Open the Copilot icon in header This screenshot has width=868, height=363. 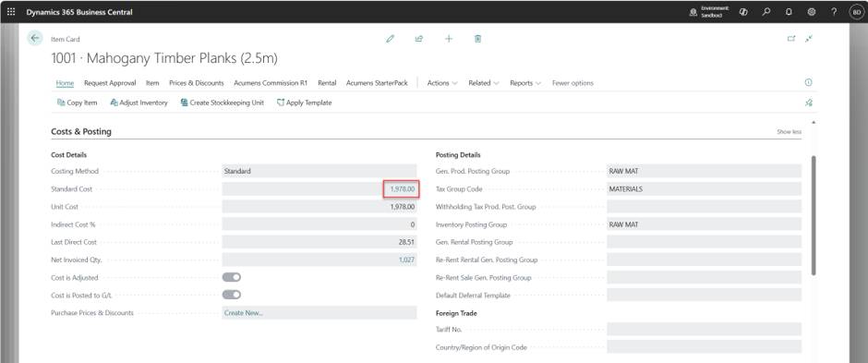[743, 12]
